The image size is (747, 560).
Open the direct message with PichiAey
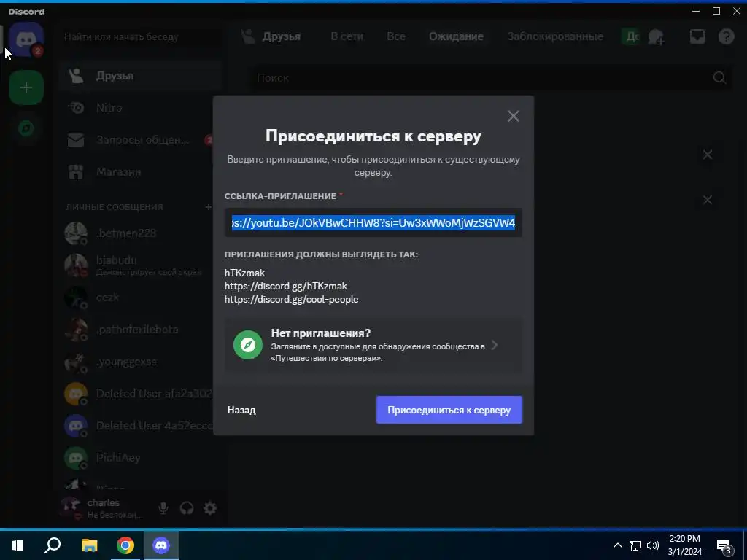141,458
